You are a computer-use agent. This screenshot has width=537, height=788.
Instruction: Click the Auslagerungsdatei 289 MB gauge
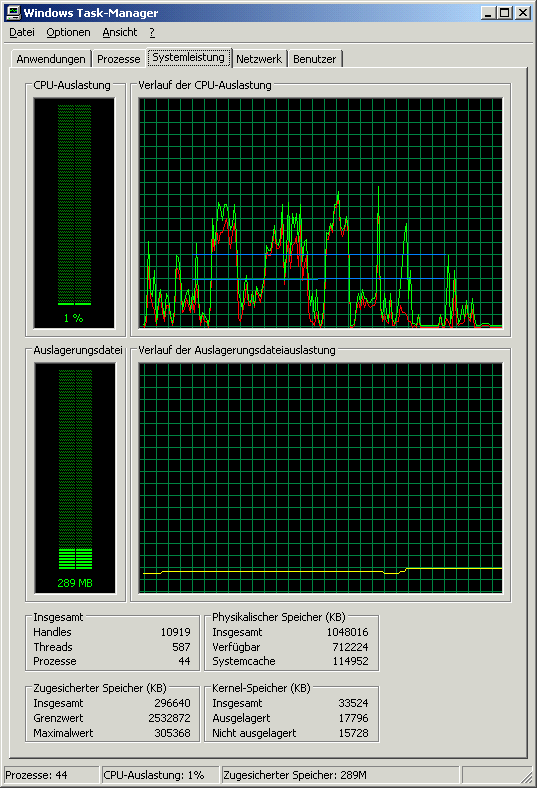point(75,478)
